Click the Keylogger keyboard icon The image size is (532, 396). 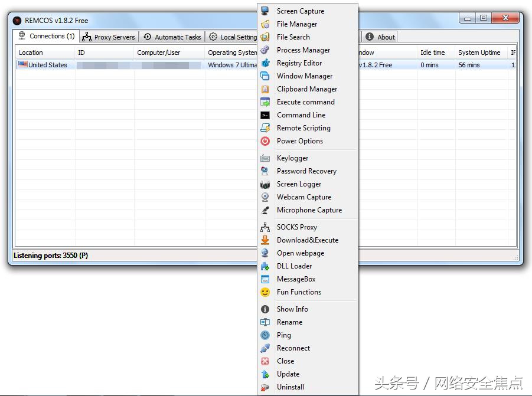265,158
